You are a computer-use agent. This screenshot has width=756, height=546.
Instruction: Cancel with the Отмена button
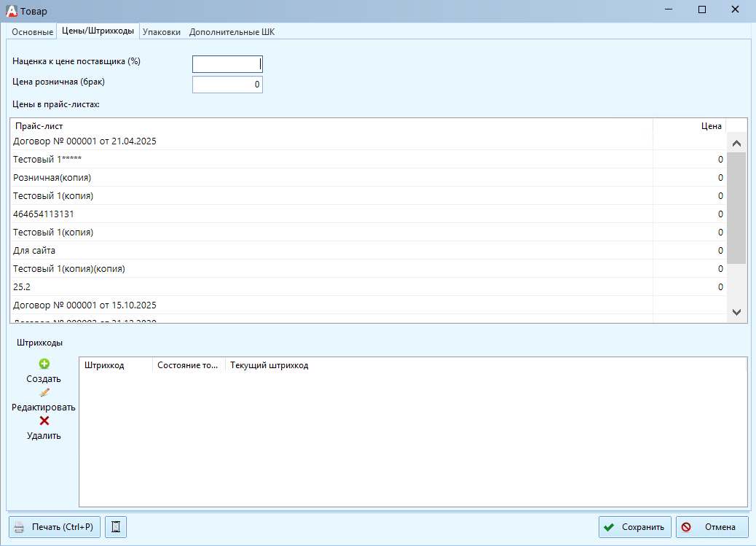(712, 527)
